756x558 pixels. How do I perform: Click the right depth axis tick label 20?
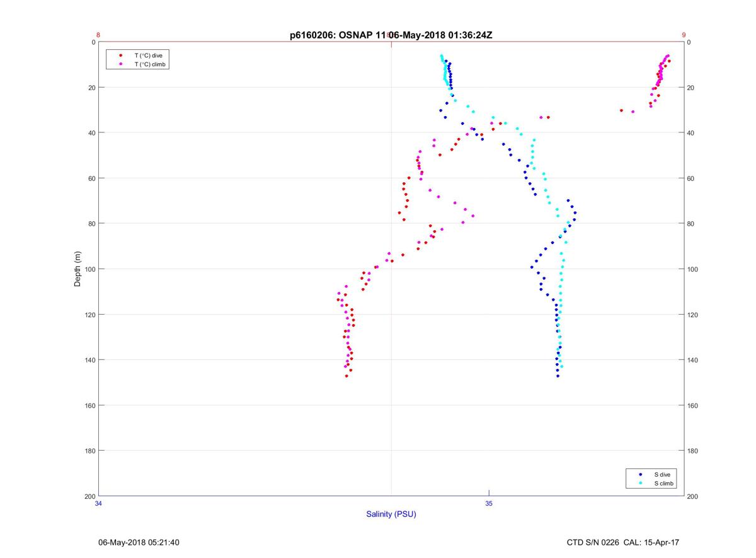(x=690, y=88)
